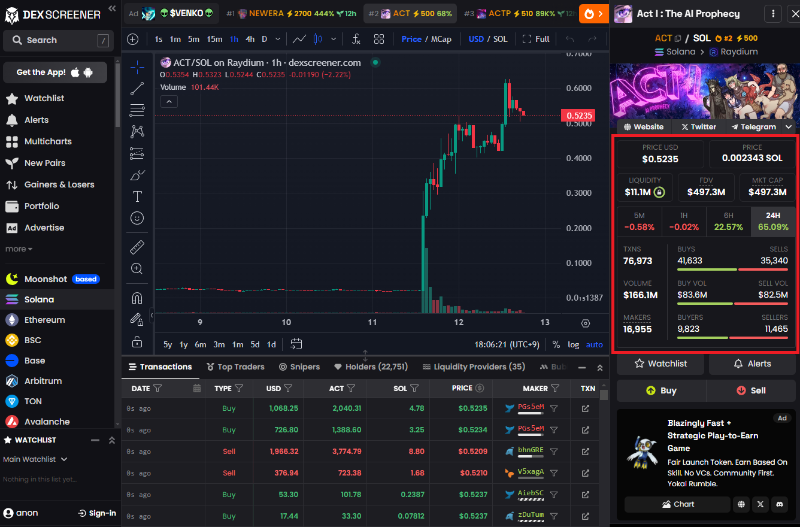The height and width of the screenshot is (527, 800).
Task: Select the candlestick chart type icon
Action: coord(318,39)
